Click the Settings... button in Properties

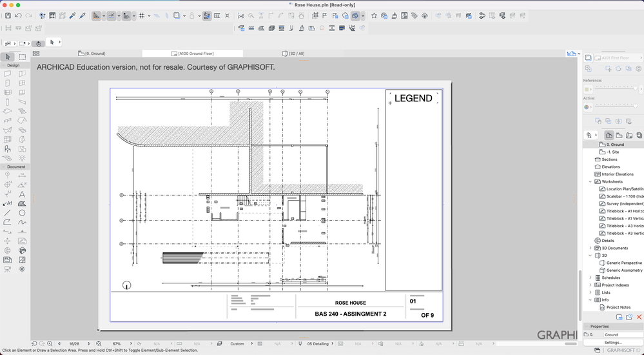coord(613,343)
